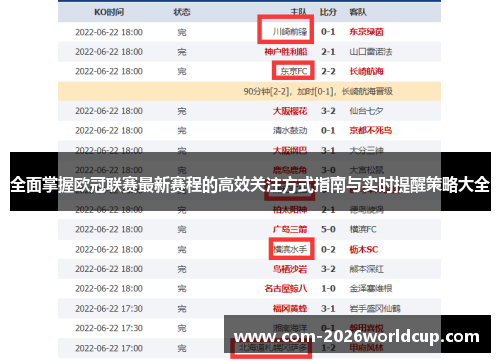Click status 完 in 横滨水手 row
The height and width of the screenshot is (362, 500).
(182, 250)
